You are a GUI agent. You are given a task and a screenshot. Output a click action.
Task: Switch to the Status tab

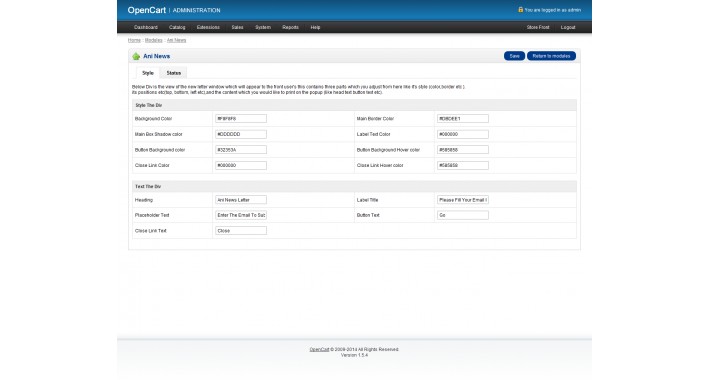173,73
